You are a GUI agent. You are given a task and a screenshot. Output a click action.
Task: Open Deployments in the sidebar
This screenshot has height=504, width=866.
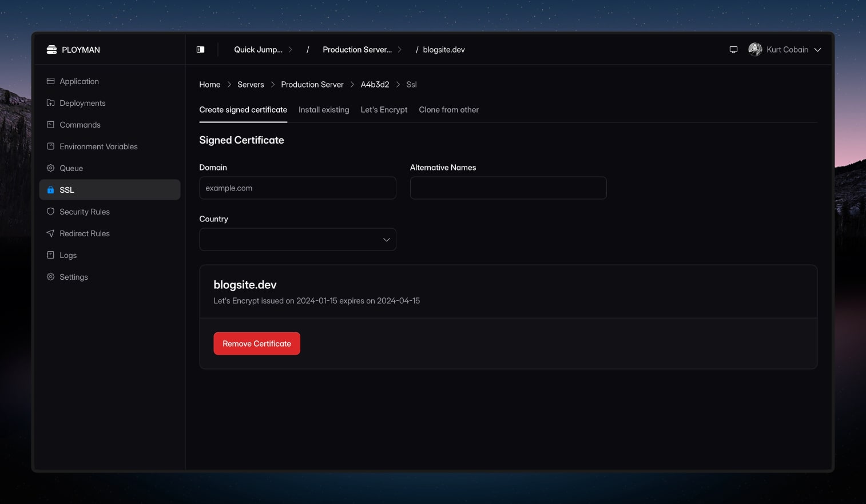pyautogui.click(x=110, y=103)
